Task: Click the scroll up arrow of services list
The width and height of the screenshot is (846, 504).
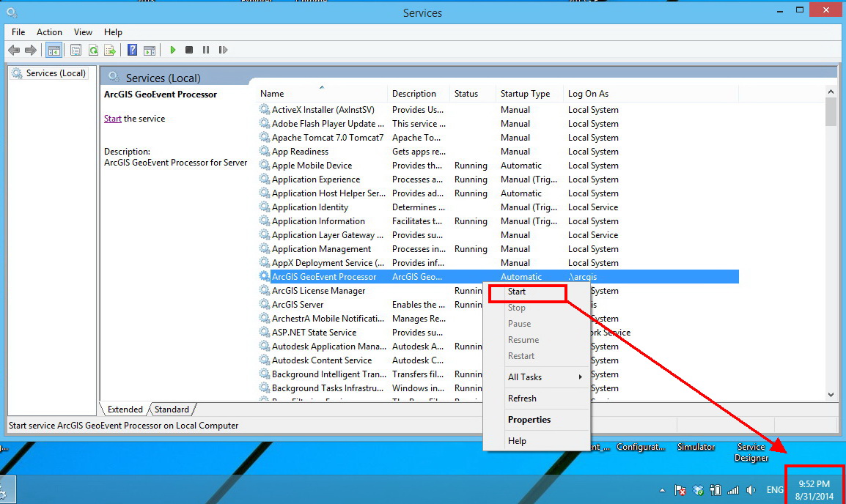Action: tap(831, 92)
